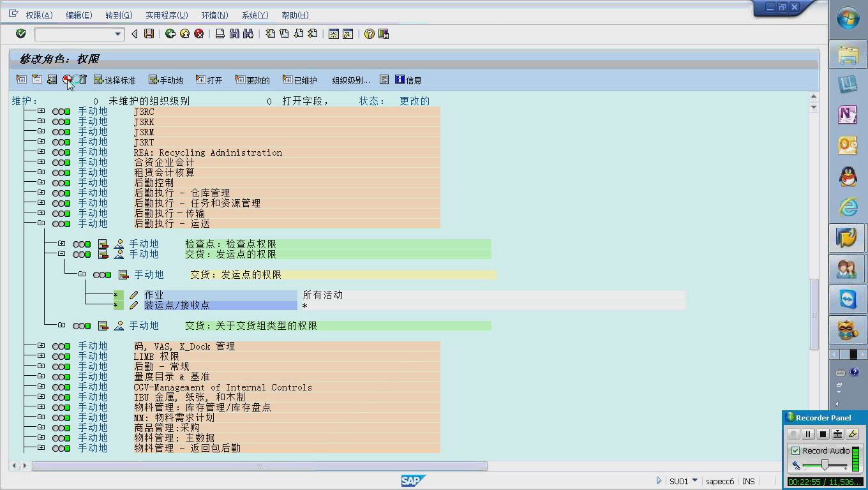Open Find with the binoculars icon
This screenshot has height=490, width=868.
pyautogui.click(x=234, y=34)
